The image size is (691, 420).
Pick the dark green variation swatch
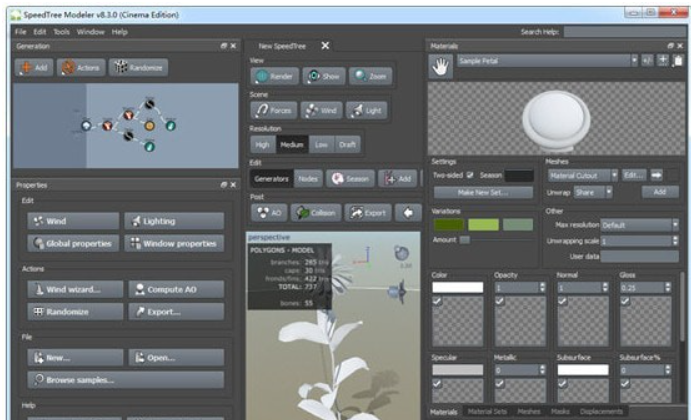449,225
